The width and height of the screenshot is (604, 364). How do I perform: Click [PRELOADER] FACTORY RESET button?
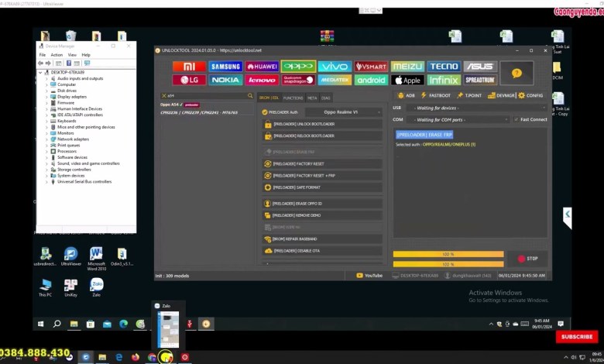pyautogui.click(x=322, y=163)
